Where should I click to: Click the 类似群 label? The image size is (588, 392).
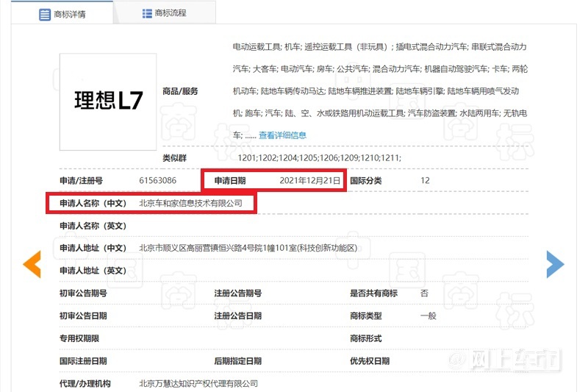(x=174, y=158)
